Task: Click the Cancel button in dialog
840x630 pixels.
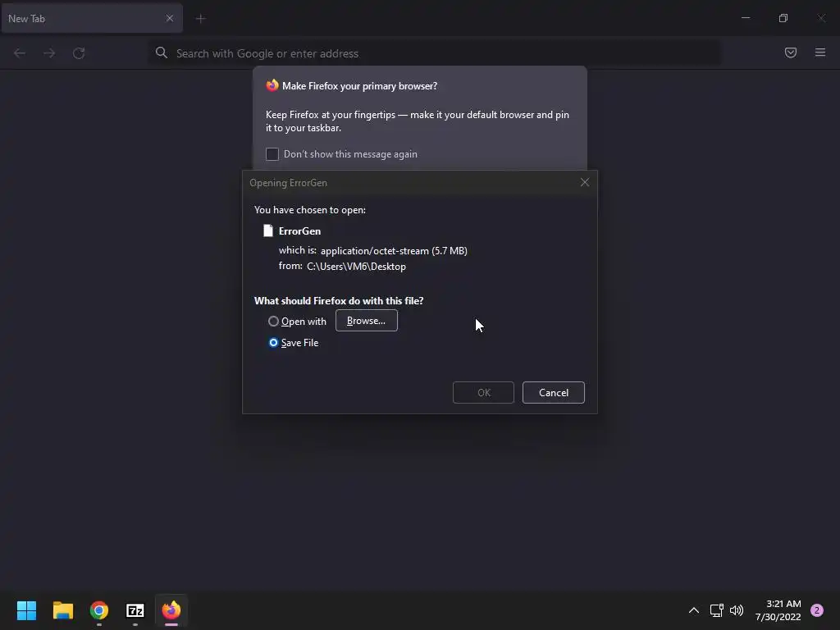Action: [x=554, y=393]
